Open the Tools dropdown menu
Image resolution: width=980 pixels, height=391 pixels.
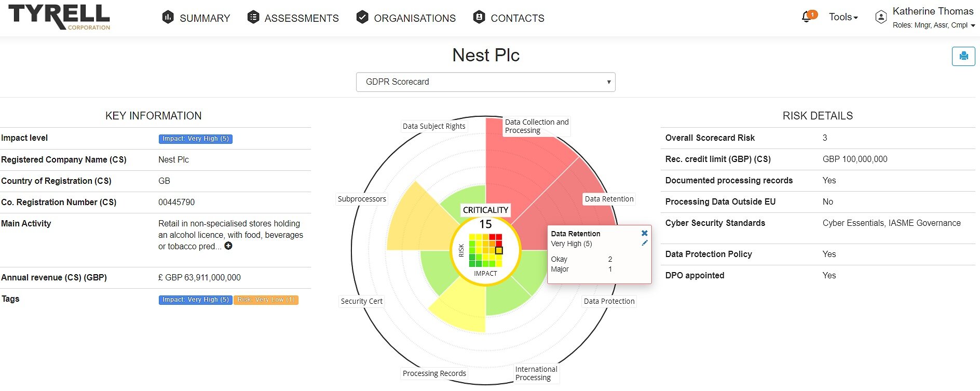[843, 17]
